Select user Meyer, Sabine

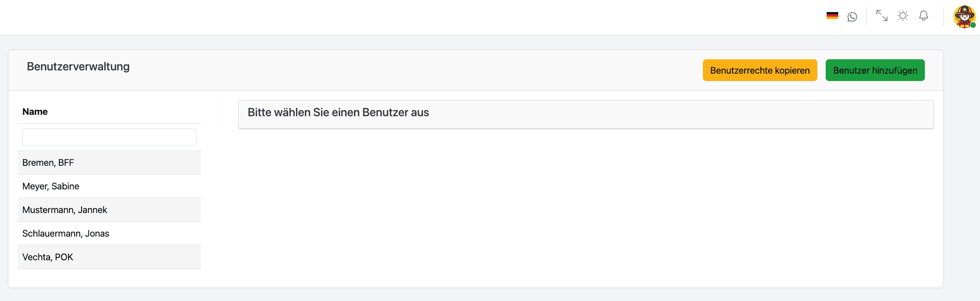tap(51, 186)
